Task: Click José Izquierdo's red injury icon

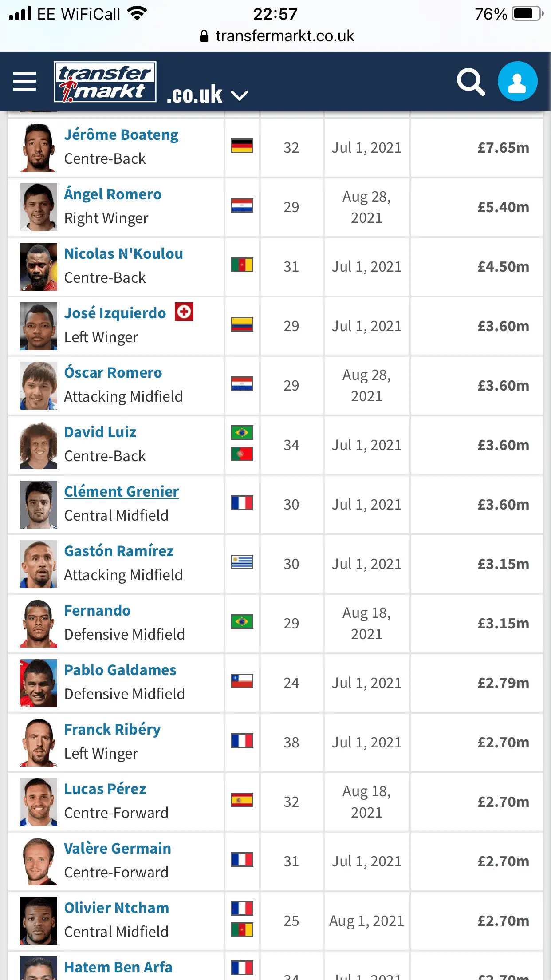Action: [x=184, y=312]
